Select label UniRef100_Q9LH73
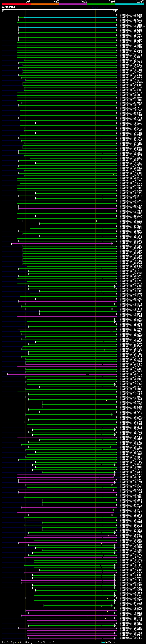The height and width of the screenshot is (644, 146). coord(131,60)
